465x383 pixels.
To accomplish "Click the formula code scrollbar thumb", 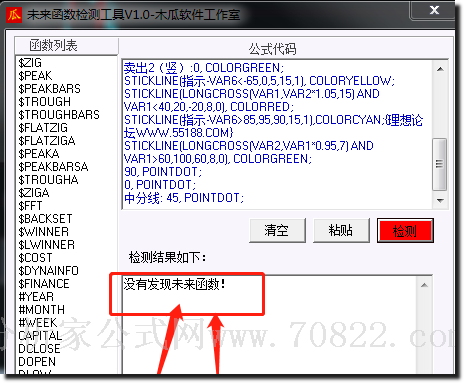I will click(x=440, y=164).
